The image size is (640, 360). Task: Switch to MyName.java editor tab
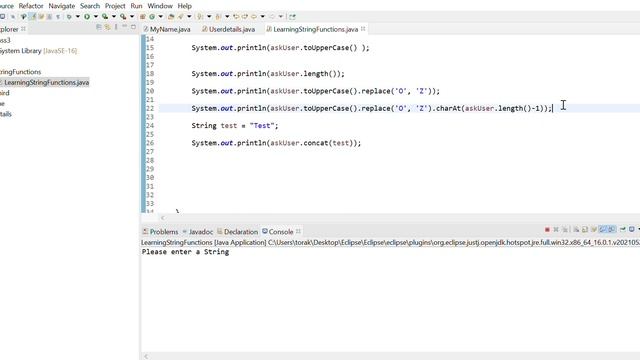[x=167, y=29]
